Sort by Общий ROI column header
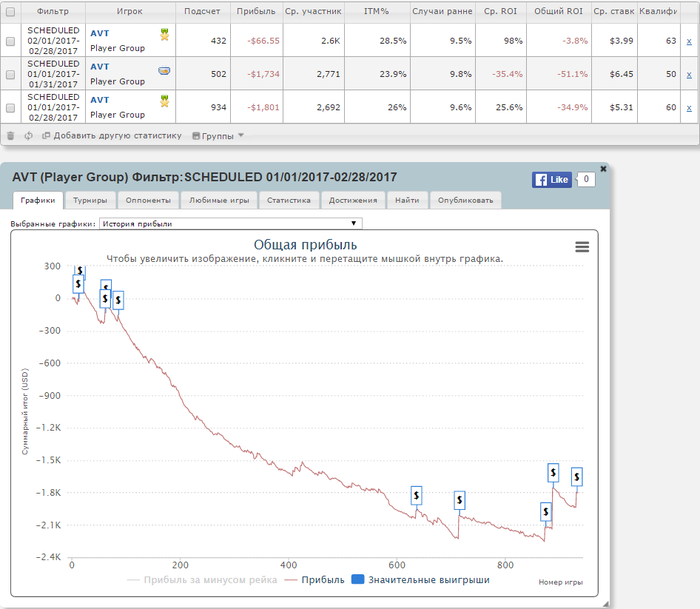Screen dimensions: 700x609 point(559,11)
